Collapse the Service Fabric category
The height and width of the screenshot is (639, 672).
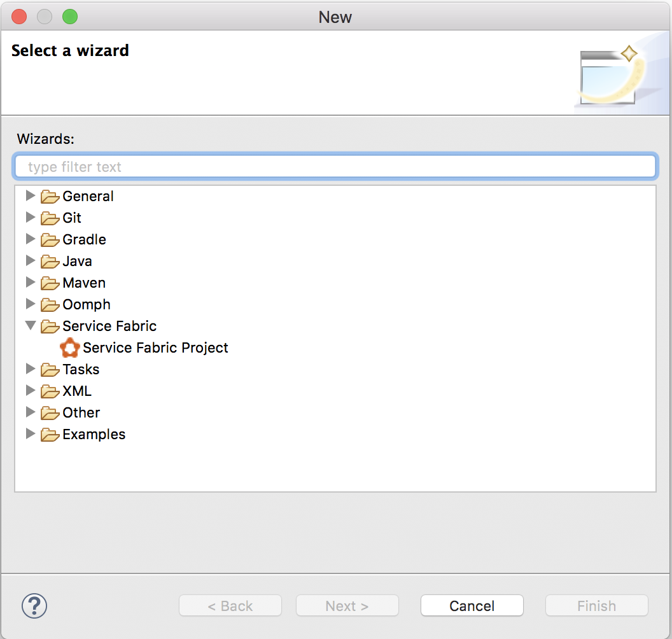[x=30, y=326]
